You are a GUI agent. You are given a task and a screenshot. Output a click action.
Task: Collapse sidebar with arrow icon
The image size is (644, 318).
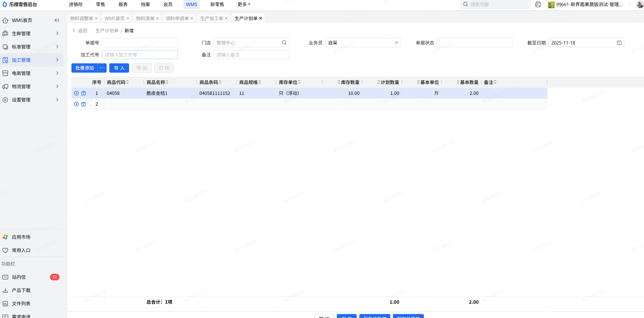(x=57, y=20)
